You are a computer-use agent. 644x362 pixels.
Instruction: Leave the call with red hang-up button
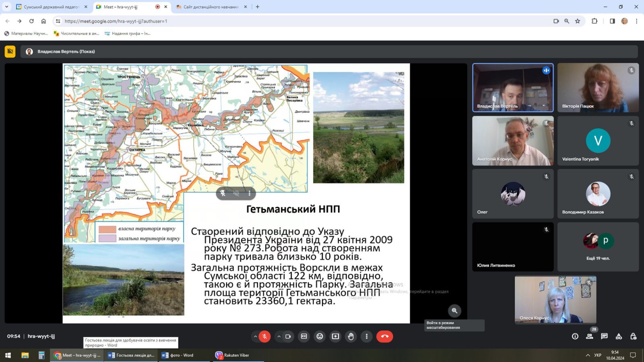click(384, 336)
